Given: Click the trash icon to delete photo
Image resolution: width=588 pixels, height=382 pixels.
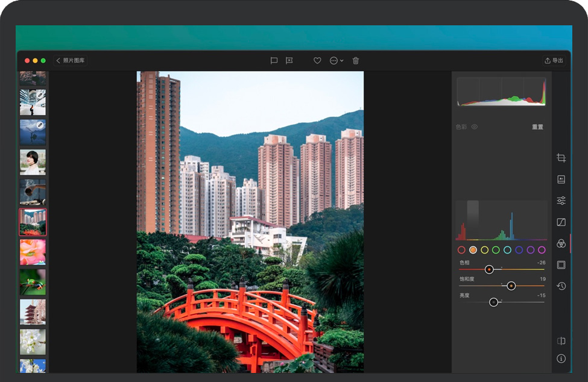Looking at the screenshot, I should pos(356,61).
